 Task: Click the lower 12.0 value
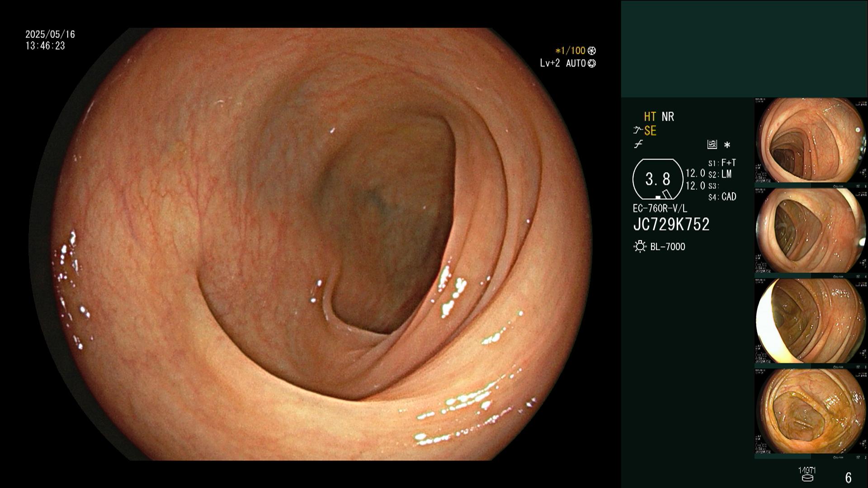[695, 185]
